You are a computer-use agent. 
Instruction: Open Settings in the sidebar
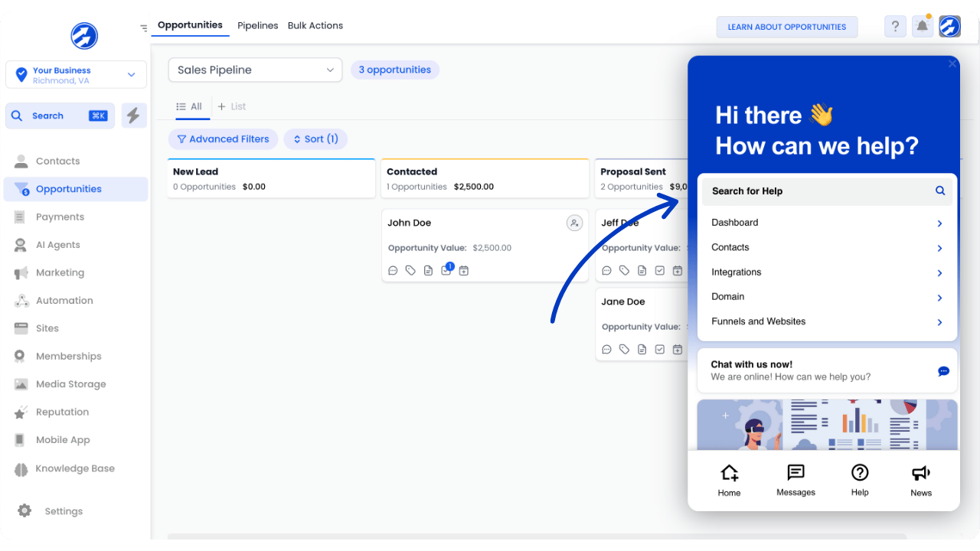(64, 511)
